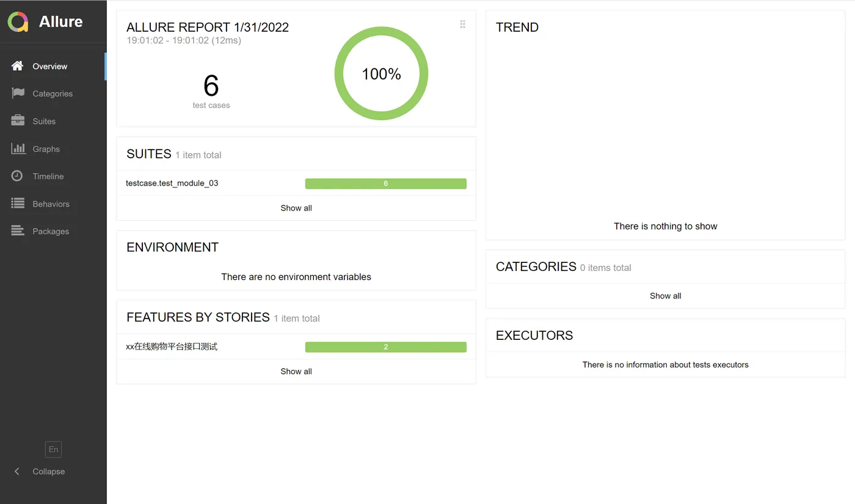
Task: Click the Categories flag icon
Action: (18, 93)
